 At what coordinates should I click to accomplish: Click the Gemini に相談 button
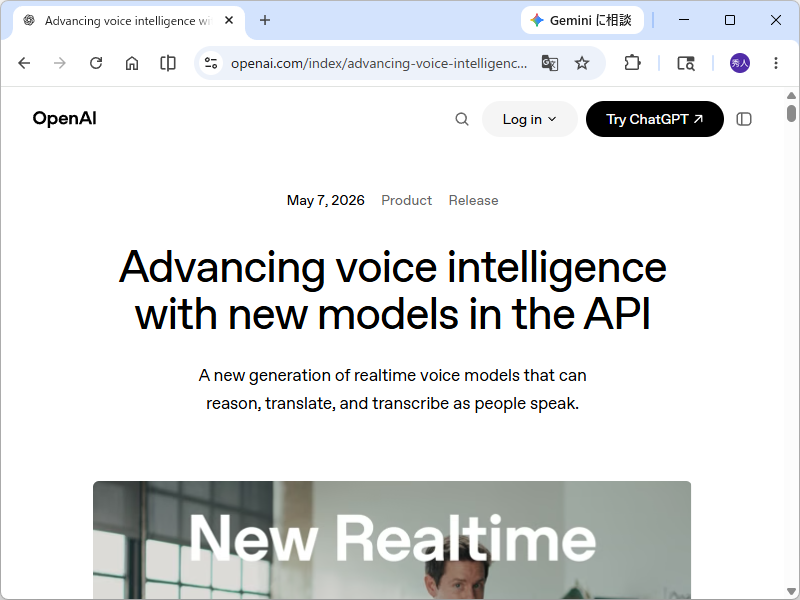582,20
